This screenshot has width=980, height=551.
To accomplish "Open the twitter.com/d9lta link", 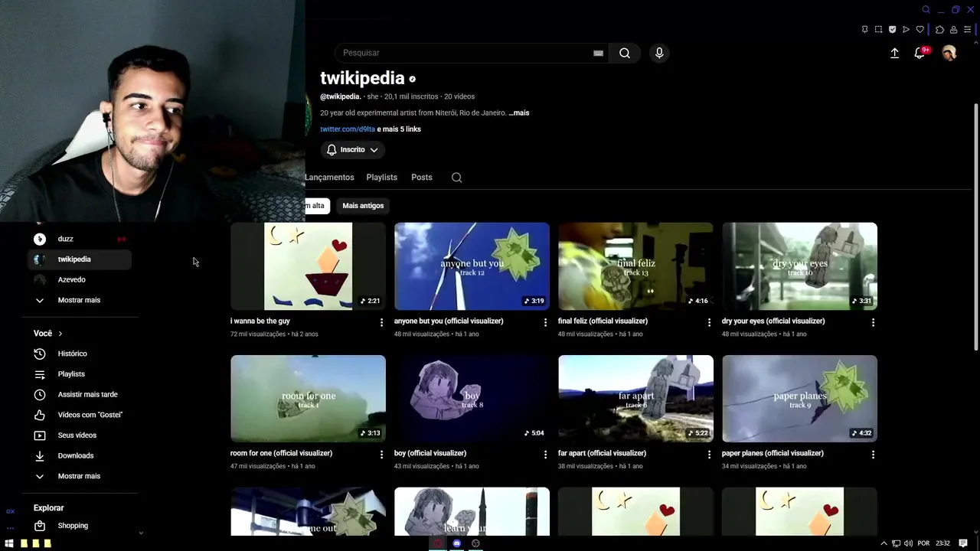I will [x=348, y=129].
